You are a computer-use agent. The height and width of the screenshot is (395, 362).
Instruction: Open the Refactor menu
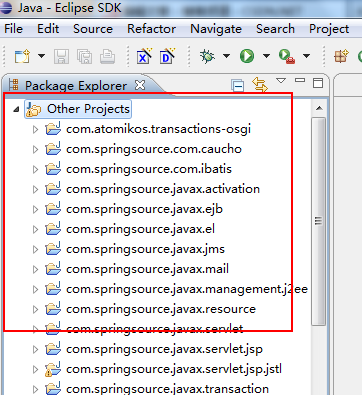point(152,29)
